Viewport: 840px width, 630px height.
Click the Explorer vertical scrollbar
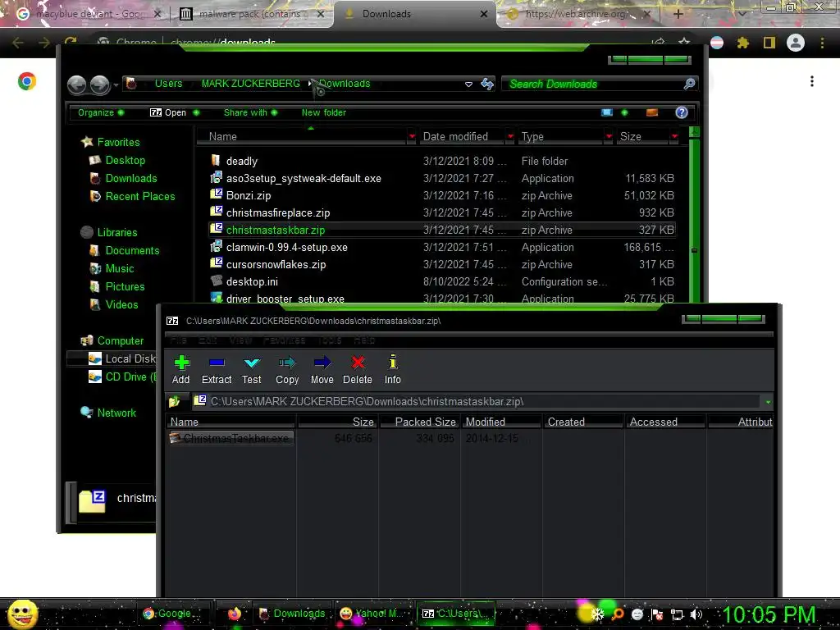click(694, 214)
